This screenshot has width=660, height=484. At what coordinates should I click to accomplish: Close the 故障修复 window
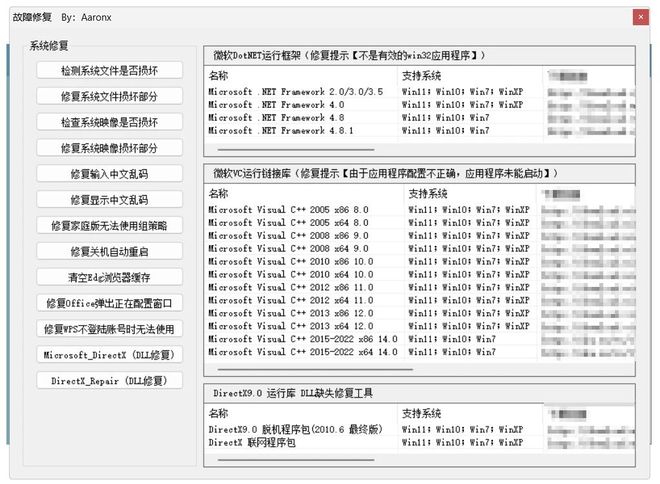click(x=641, y=17)
